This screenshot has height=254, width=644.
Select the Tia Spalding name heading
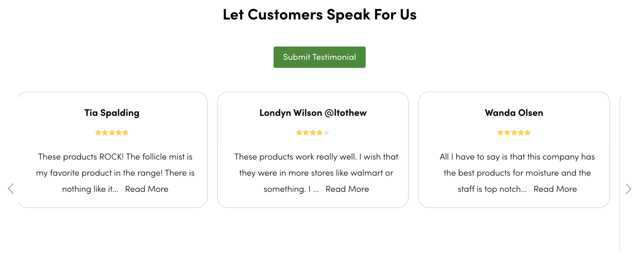[112, 113]
